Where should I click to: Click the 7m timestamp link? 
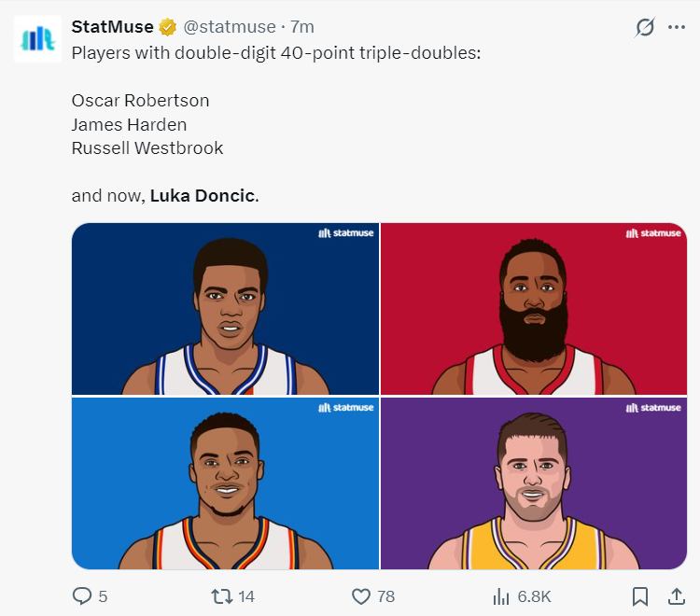[x=303, y=27]
